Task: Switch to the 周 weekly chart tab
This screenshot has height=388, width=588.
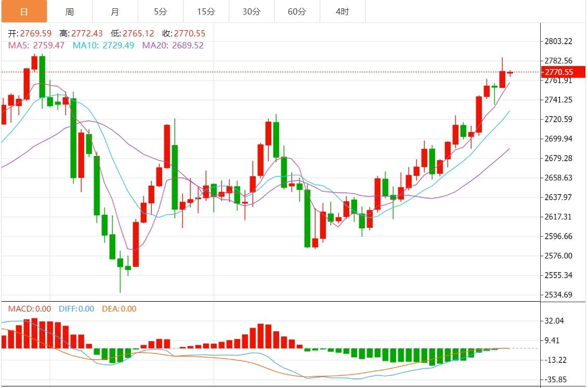Action: coord(70,11)
